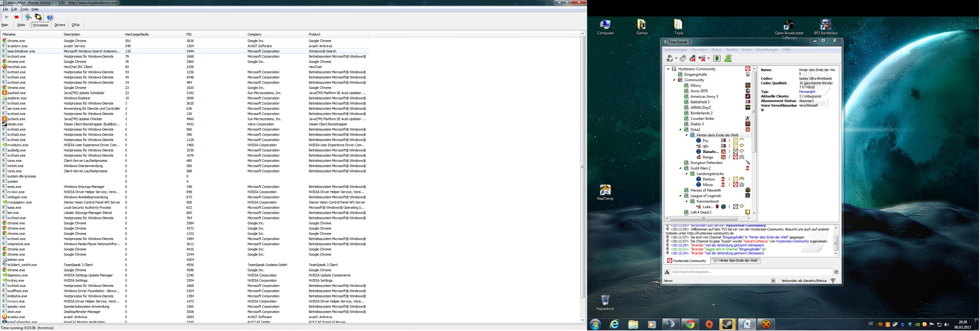This screenshot has width=980, height=331.
Task: Click the TeamSpeak channel tree horizontal scrollbar
Action: pos(704,219)
